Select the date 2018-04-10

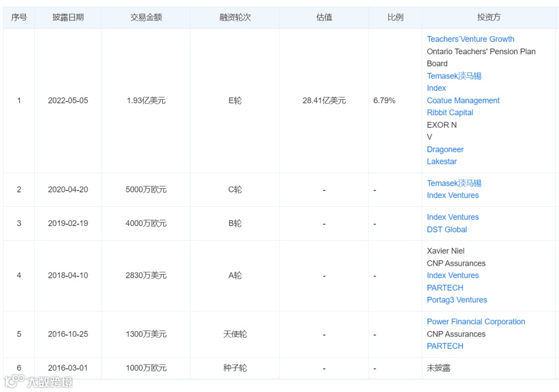point(68,276)
